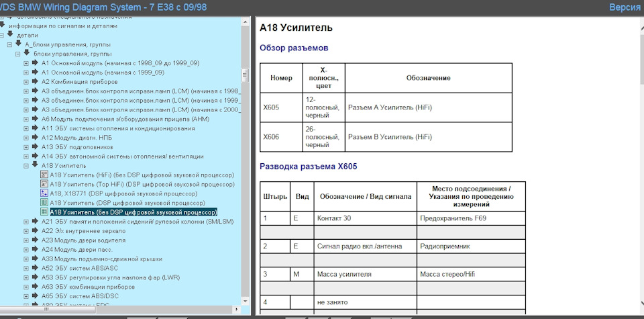Open A18 Усилитель (HiFi) (без DSP) entry
The height and width of the screenshot is (319, 644).
[142, 175]
